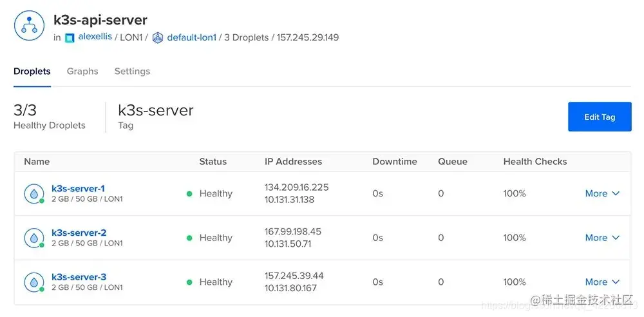Click the size specs under k3s-server-2
Image resolution: width=644 pixels, height=317 pixels.
pos(87,244)
